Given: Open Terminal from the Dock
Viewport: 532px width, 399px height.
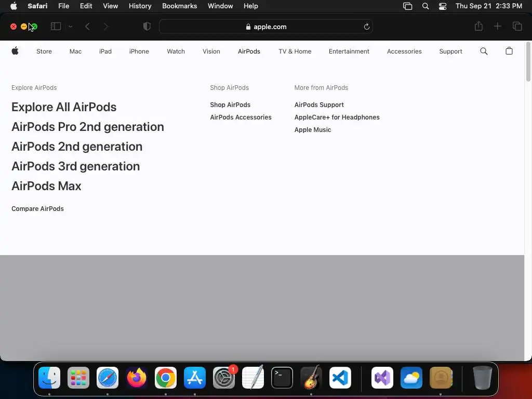Looking at the screenshot, I should click(282, 377).
